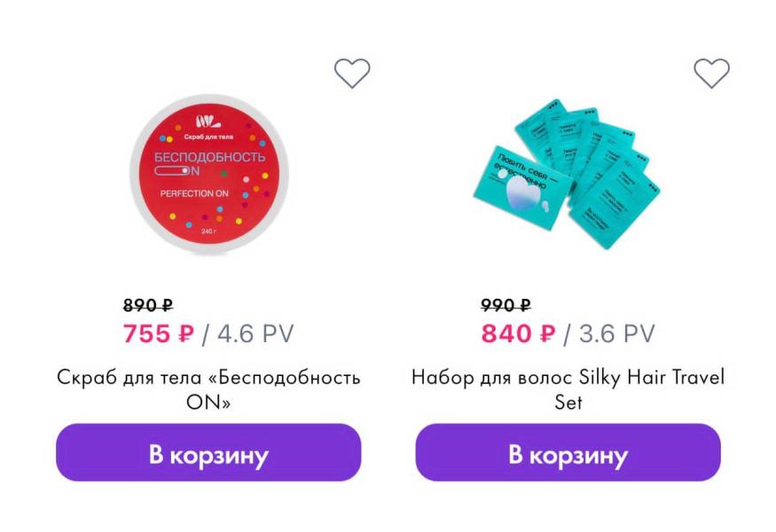
Task: Click the 755 ₽ sale price
Action: tap(158, 334)
